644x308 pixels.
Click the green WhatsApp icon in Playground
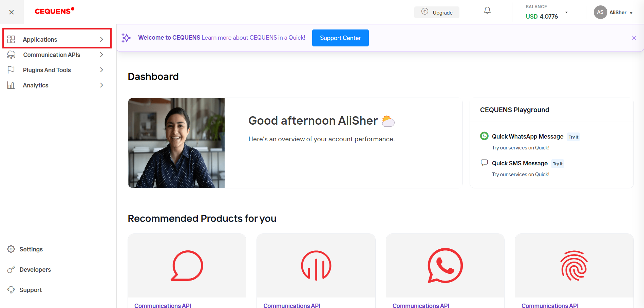tap(484, 136)
